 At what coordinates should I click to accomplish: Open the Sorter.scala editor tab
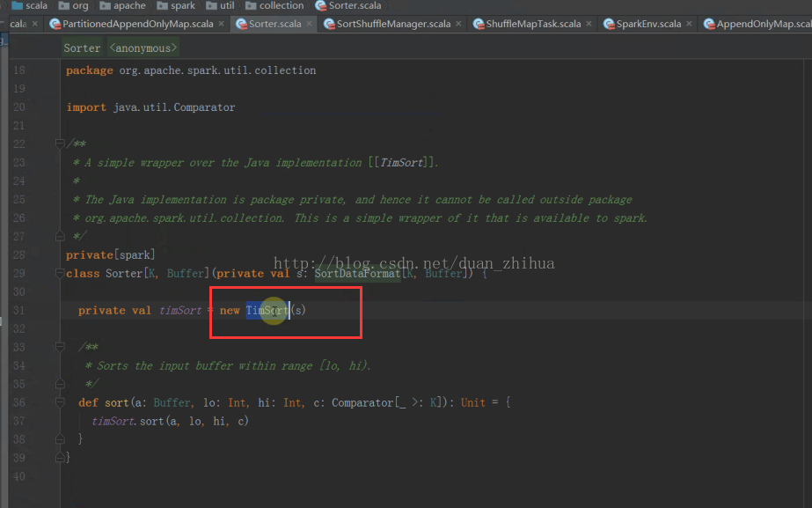tap(274, 24)
